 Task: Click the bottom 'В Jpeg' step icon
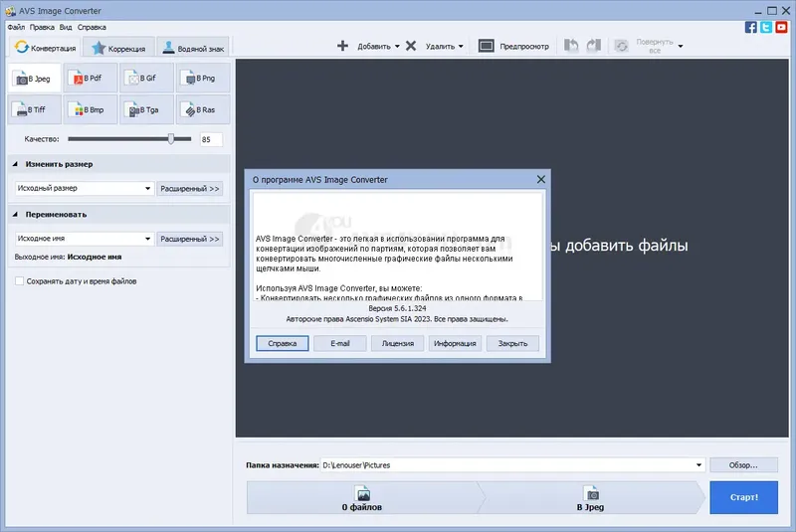point(592,493)
